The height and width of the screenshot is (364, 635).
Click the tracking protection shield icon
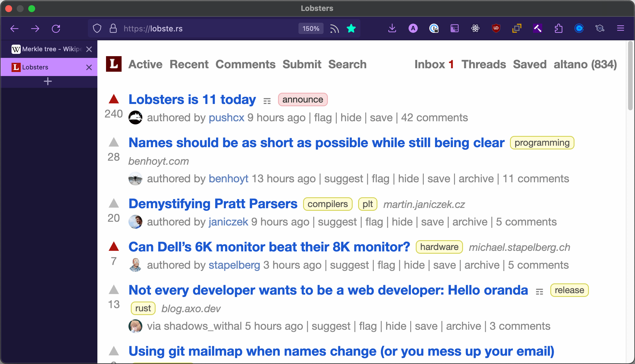(97, 29)
